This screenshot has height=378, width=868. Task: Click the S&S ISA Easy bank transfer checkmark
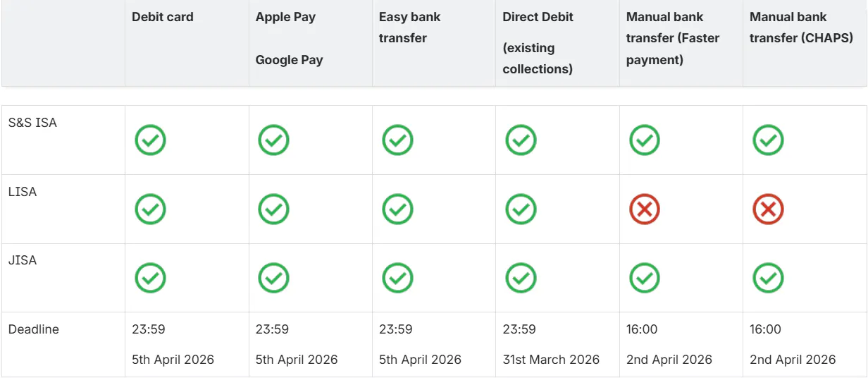(x=397, y=140)
